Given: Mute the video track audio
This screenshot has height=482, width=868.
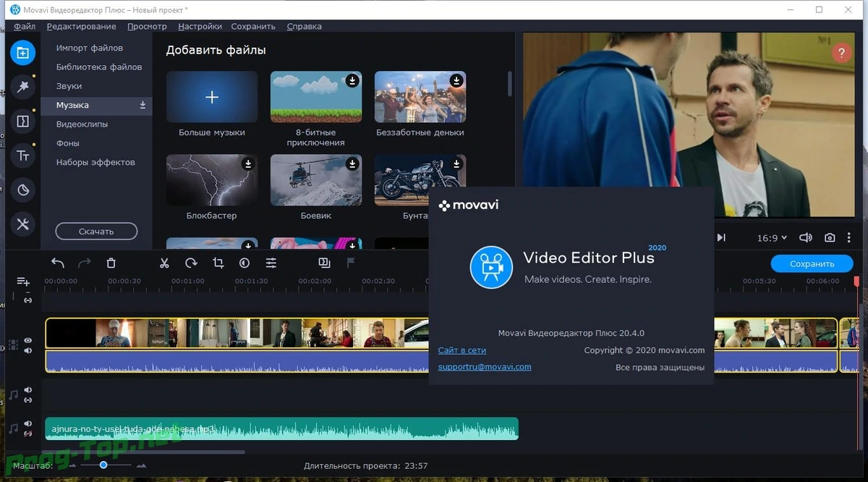Looking at the screenshot, I should [x=27, y=351].
